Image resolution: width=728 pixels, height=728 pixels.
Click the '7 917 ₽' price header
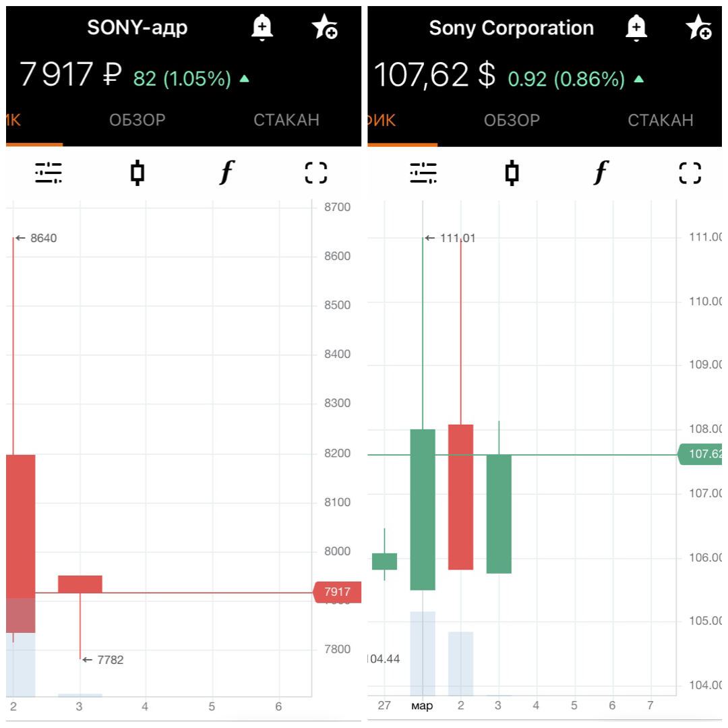click(x=71, y=74)
